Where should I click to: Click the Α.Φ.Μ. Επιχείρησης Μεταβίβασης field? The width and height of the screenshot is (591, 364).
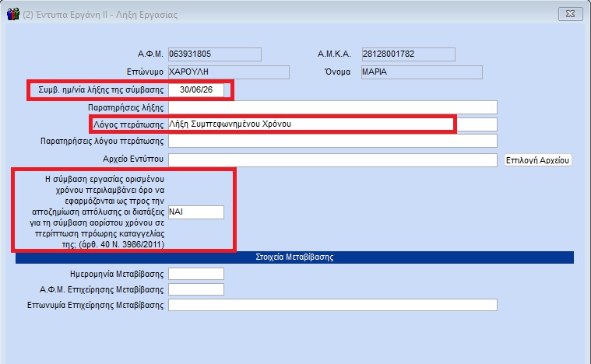(x=196, y=289)
